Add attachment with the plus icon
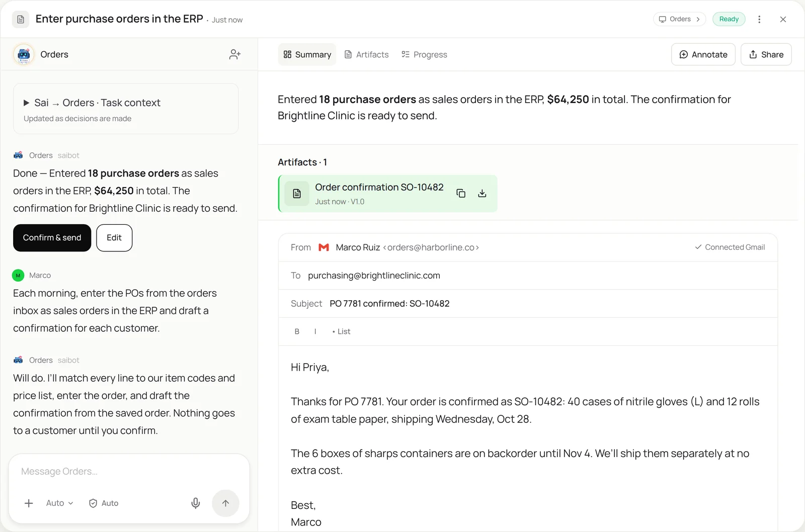The width and height of the screenshot is (805, 532). (29, 503)
